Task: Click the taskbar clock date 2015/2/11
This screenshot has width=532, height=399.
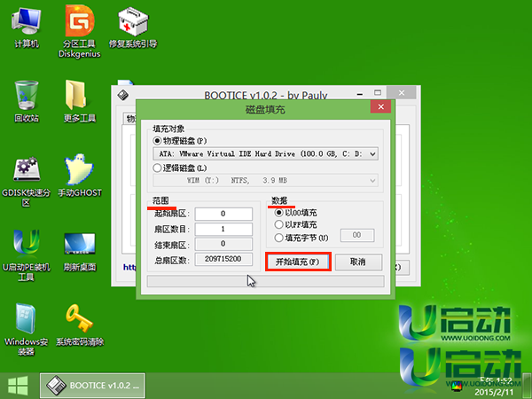Action: point(494,392)
